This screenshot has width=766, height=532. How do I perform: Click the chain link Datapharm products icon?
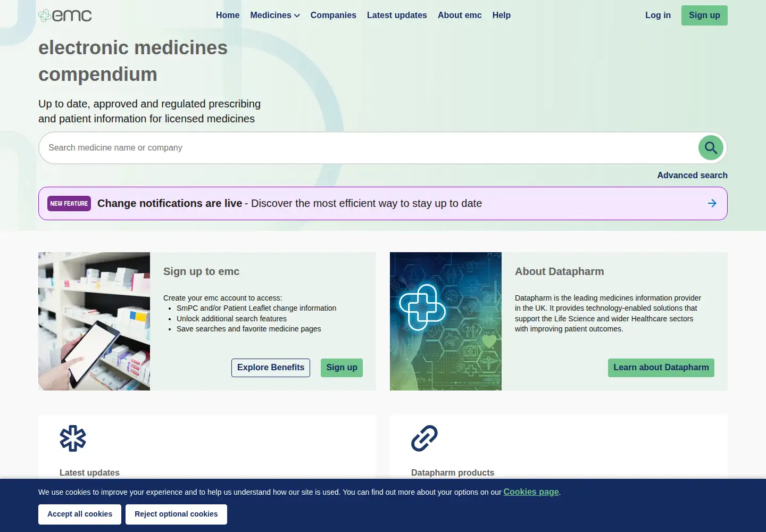pyautogui.click(x=424, y=438)
